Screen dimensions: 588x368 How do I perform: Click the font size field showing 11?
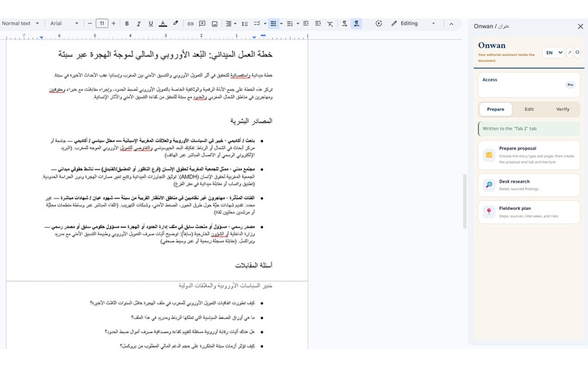[101, 23]
